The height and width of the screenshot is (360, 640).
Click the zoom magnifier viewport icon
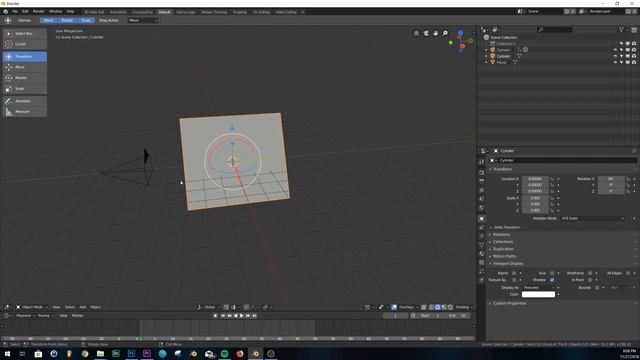coord(445,33)
